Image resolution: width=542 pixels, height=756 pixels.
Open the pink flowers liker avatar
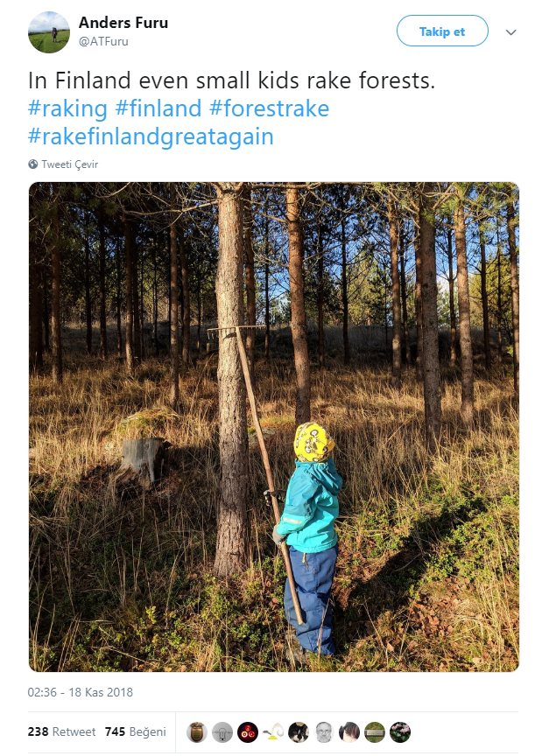(399, 731)
